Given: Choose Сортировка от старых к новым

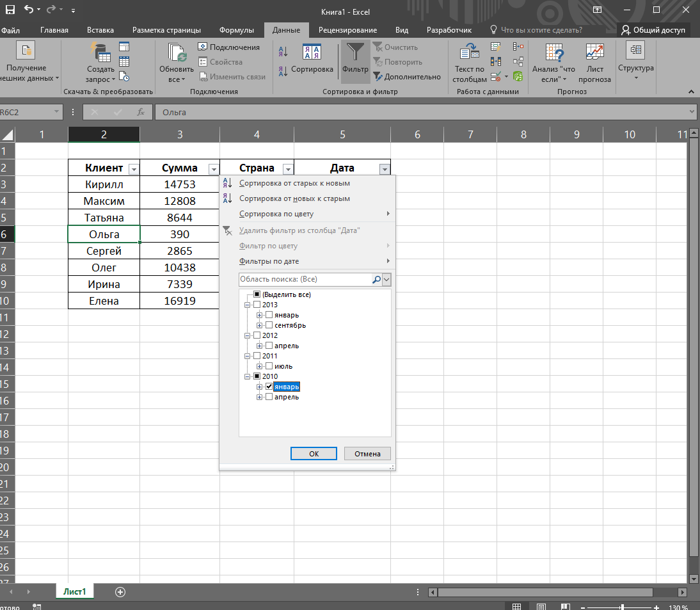Looking at the screenshot, I should pyautogui.click(x=294, y=183).
